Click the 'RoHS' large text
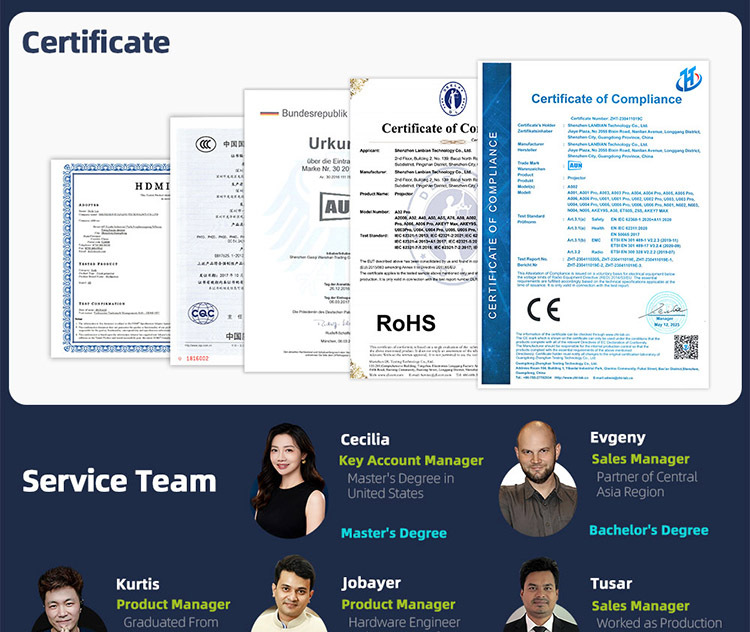This screenshot has width=750, height=632. point(406,323)
